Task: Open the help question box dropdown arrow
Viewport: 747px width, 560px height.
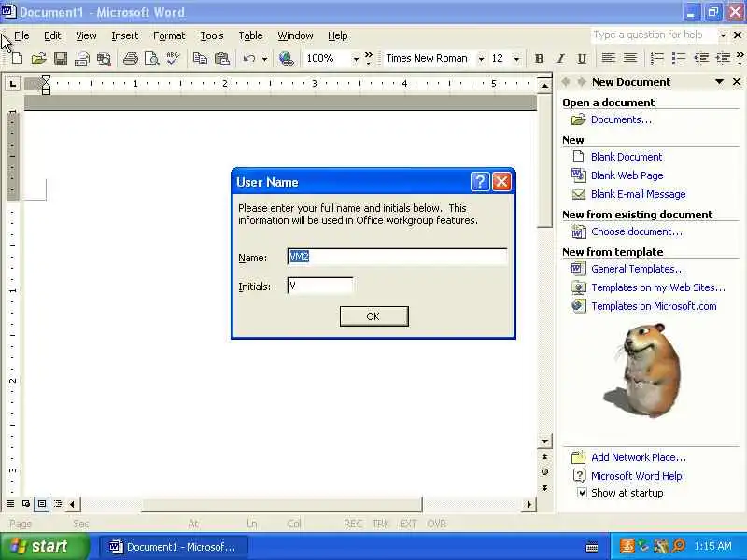Action: [723, 35]
